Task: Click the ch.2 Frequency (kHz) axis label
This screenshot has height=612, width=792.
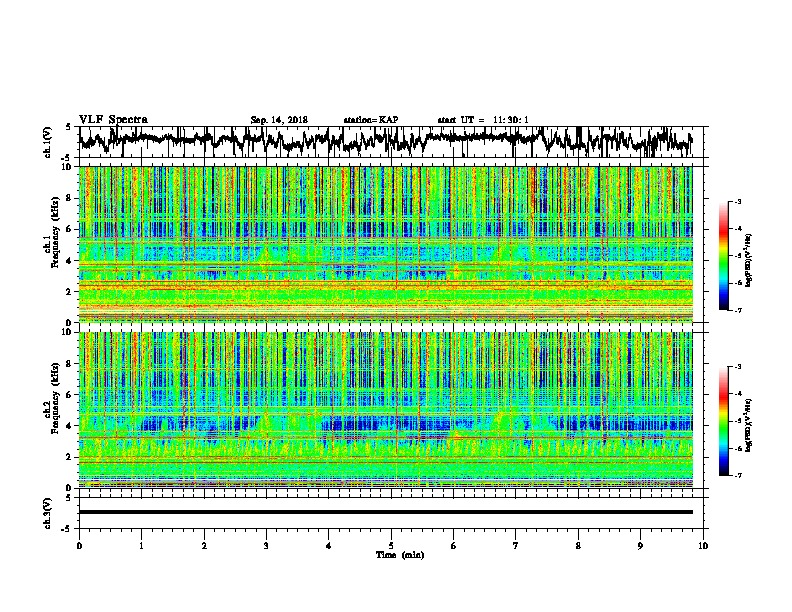Action: click(54, 398)
